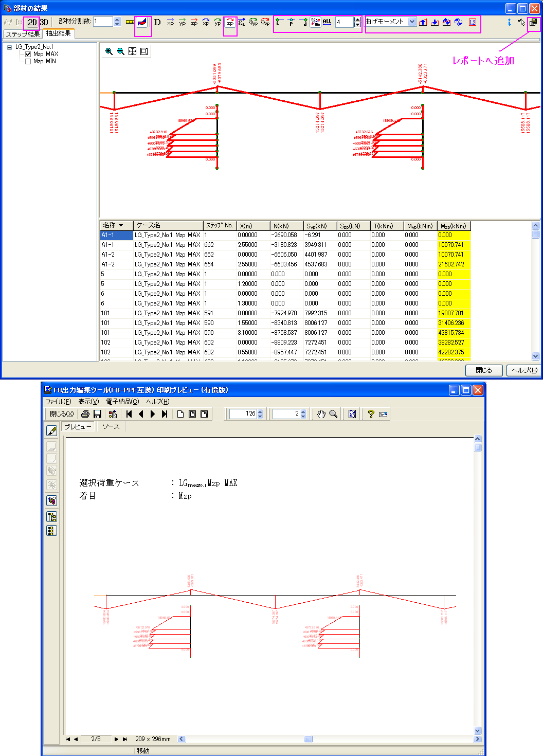
Task: Select the blue curved-arrow xp moment icon
Action: click(206, 22)
